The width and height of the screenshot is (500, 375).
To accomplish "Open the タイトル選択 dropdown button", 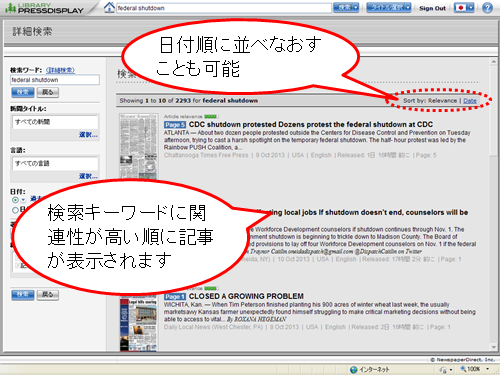I will pos(389,7).
